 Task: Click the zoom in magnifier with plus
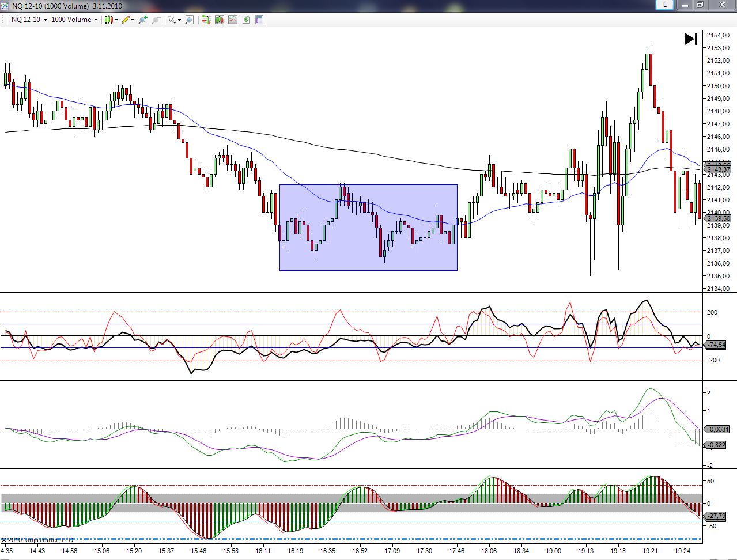(x=143, y=20)
